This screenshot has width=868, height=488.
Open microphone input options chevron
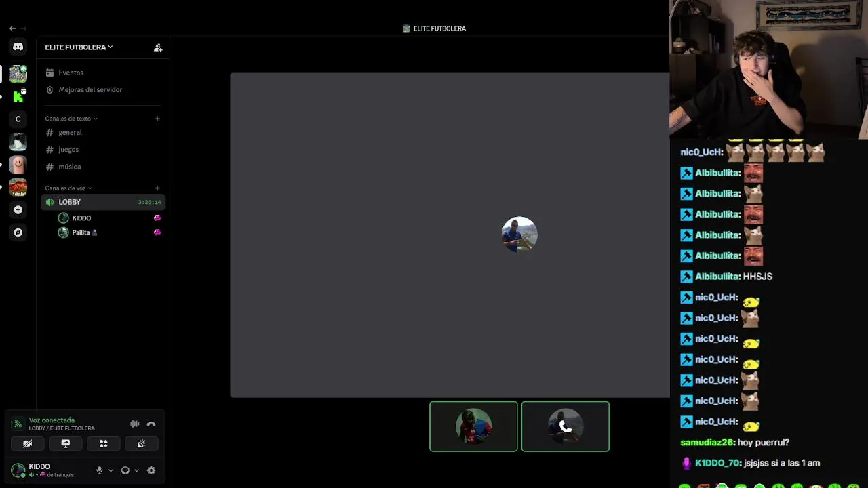click(111, 470)
